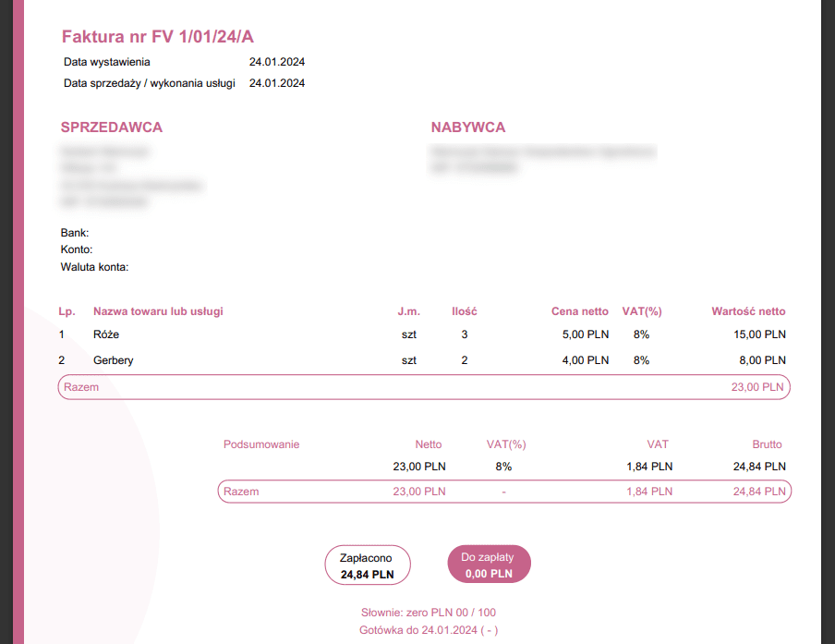Select the NABYWCA section heading
Image resolution: width=835 pixels, height=644 pixels.
pos(468,128)
